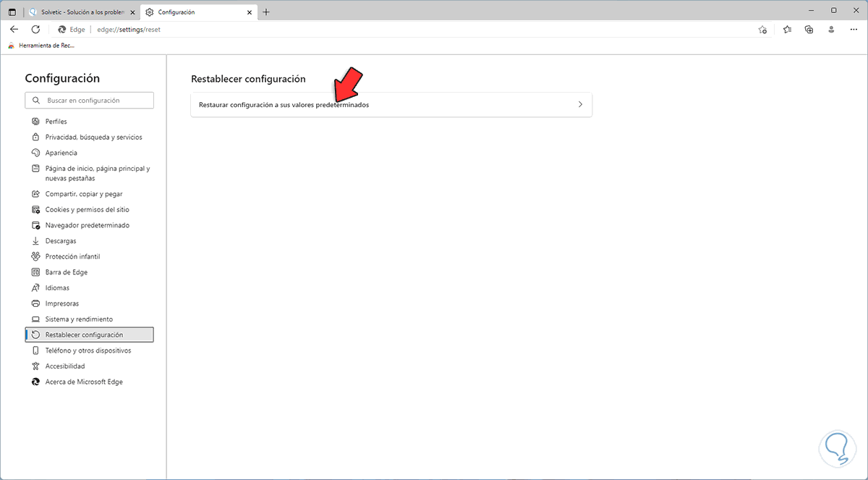Open Cookies y permisos del sitio

[x=90, y=209]
